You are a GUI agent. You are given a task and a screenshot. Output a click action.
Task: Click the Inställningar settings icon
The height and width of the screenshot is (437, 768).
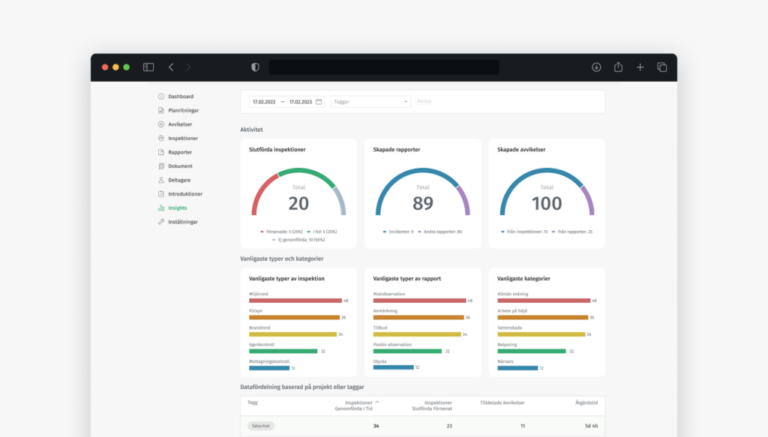[161, 222]
